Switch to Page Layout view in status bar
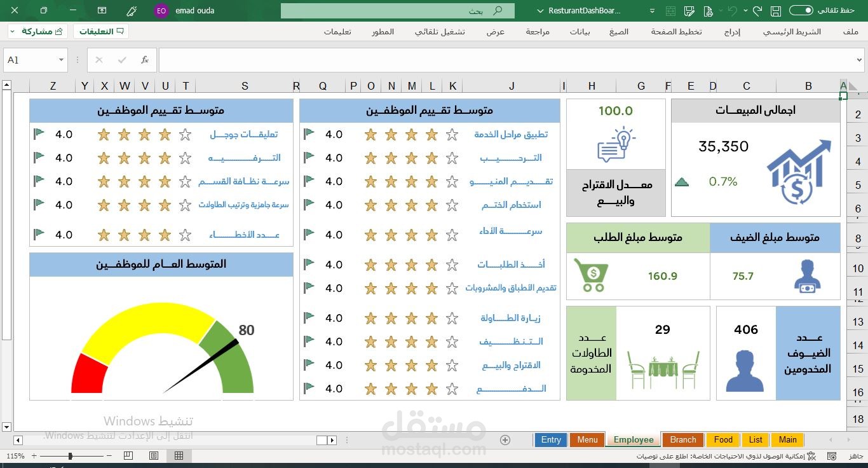 tap(154, 456)
